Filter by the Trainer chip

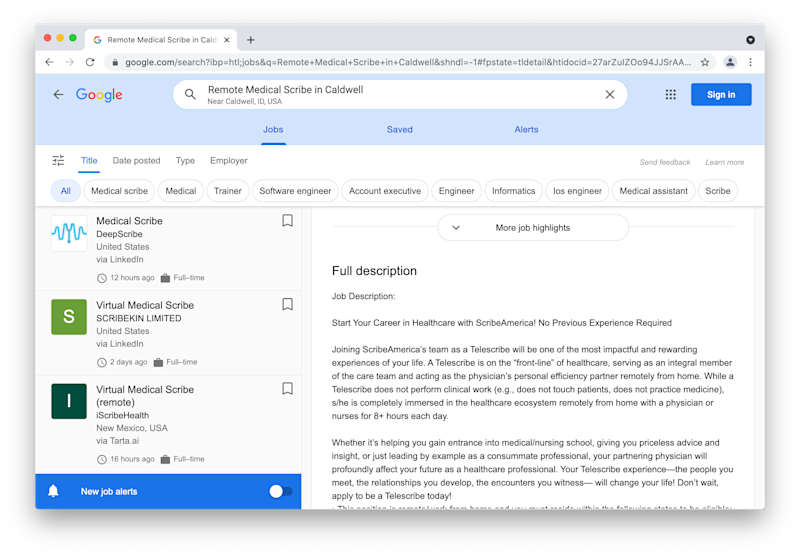coord(228,191)
